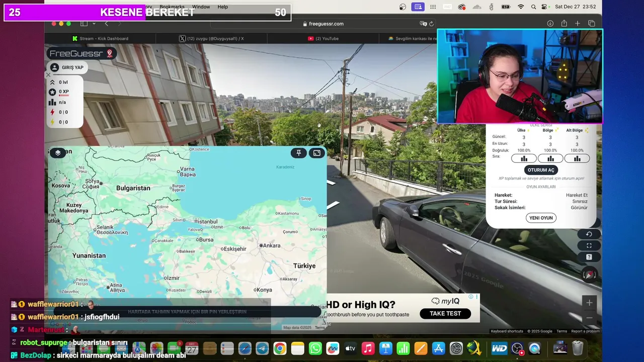Switch to the YouTube tab
Image resolution: width=644 pixels, height=362 pixels.
point(323,38)
